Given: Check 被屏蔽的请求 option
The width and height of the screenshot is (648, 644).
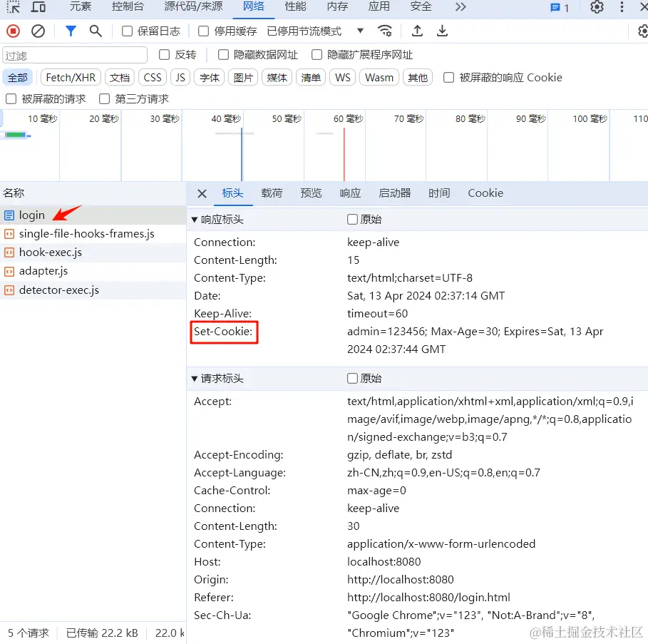Looking at the screenshot, I should 11,99.
